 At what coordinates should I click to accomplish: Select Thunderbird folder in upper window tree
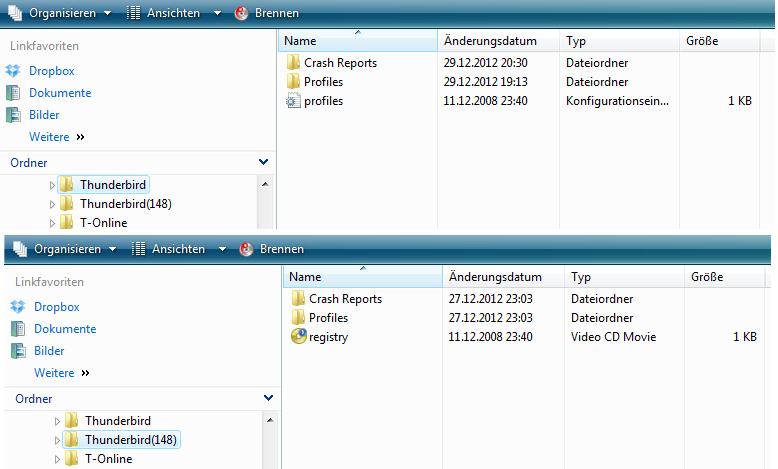104,185
